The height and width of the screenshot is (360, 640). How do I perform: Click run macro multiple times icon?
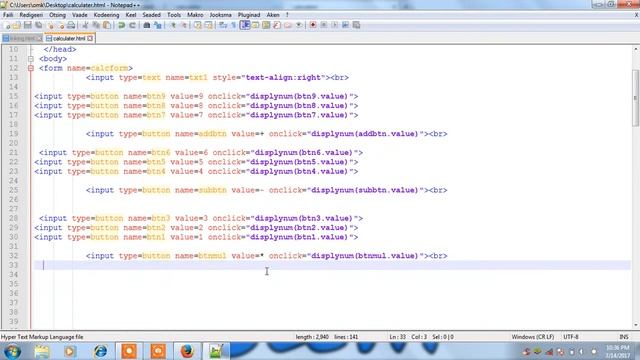click(345, 25)
